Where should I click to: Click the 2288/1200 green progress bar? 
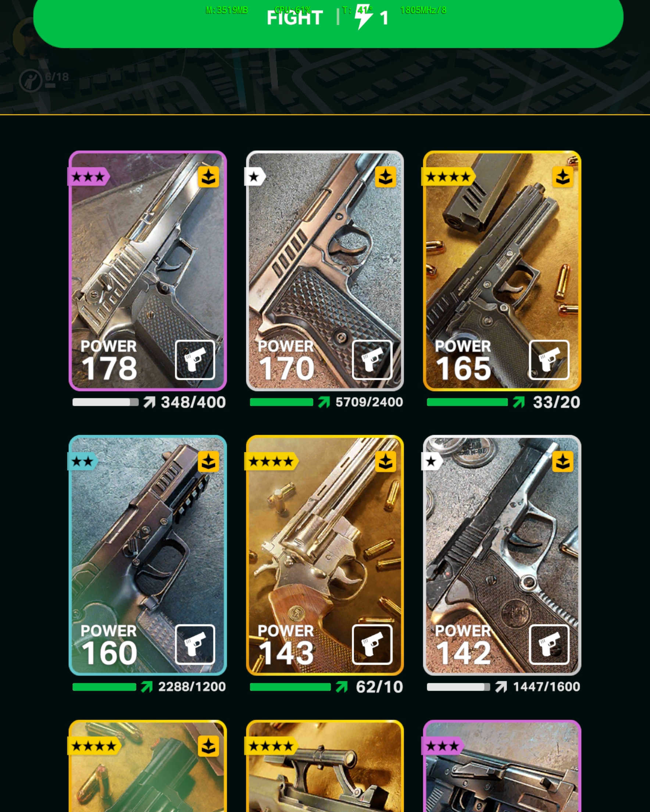(104, 687)
